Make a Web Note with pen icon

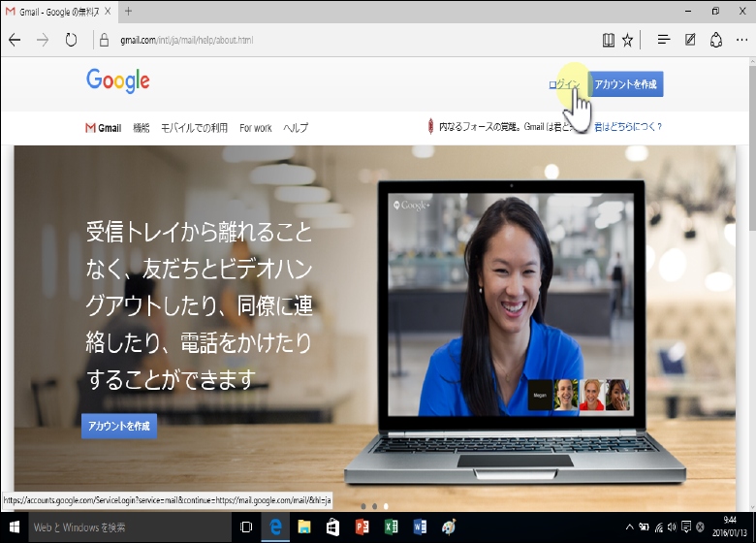(x=690, y=40)
